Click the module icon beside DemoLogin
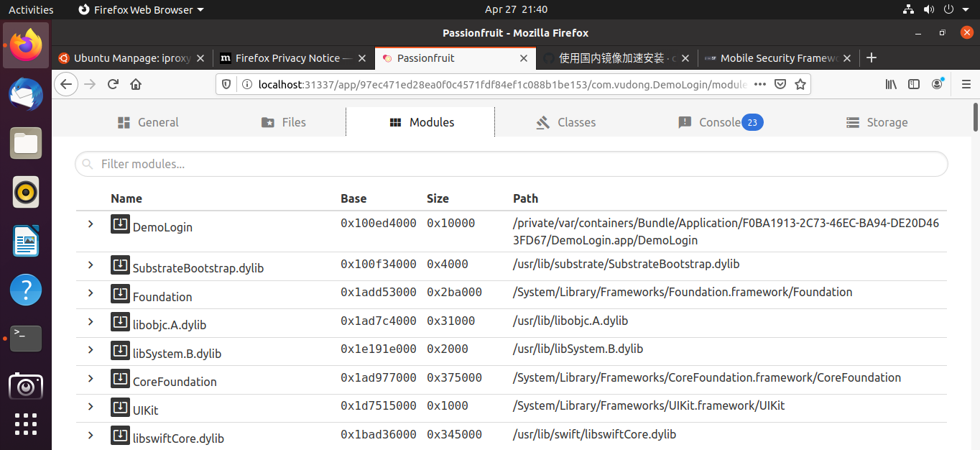 pyautogui.click(x=120, y=224)
